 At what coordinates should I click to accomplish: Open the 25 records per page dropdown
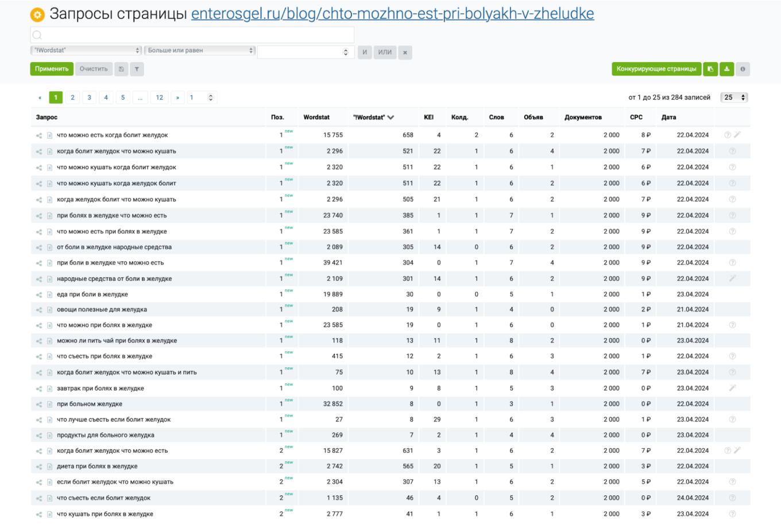click(734, 98)
